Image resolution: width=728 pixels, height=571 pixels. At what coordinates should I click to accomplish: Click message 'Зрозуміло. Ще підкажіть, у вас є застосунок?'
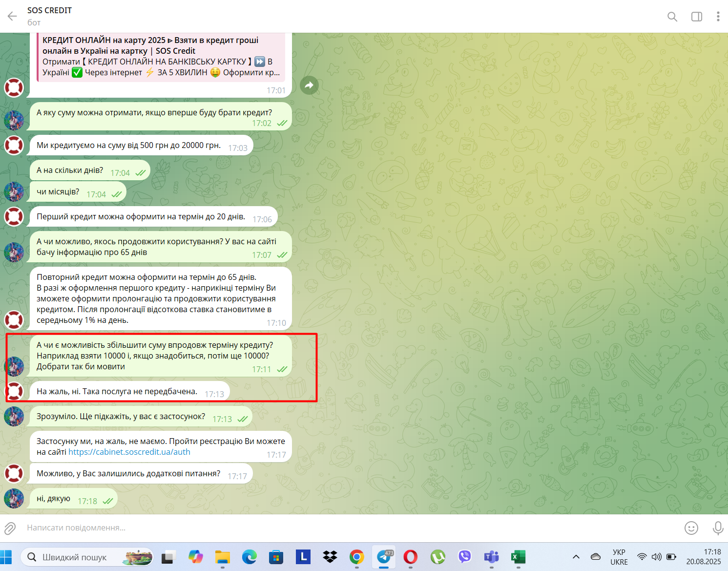pyautogui.click(x=141, y=417)
